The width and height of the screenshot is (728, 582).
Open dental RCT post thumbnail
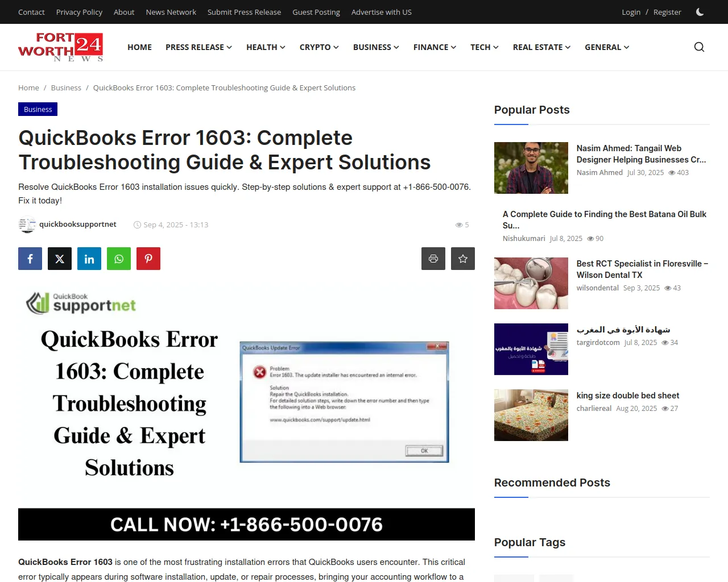531,283
